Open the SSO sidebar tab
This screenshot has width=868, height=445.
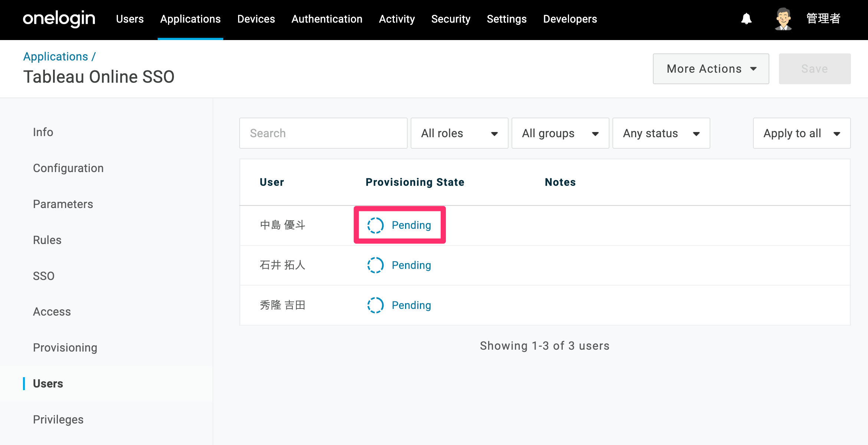44,276
